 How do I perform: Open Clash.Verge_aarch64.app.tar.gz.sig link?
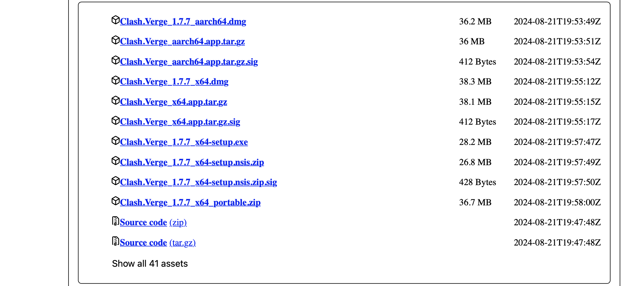(189, 62)
